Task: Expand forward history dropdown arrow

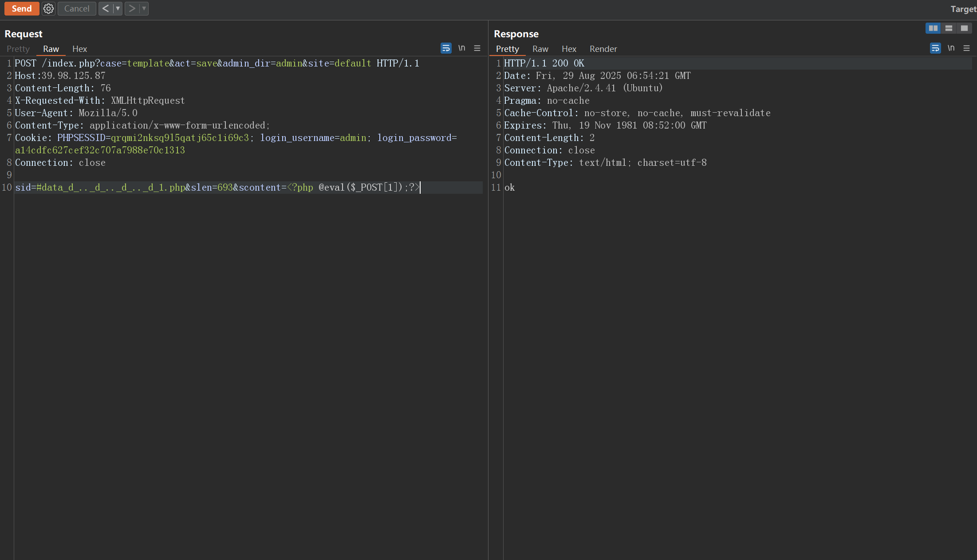Action: [x=144, y=8]
